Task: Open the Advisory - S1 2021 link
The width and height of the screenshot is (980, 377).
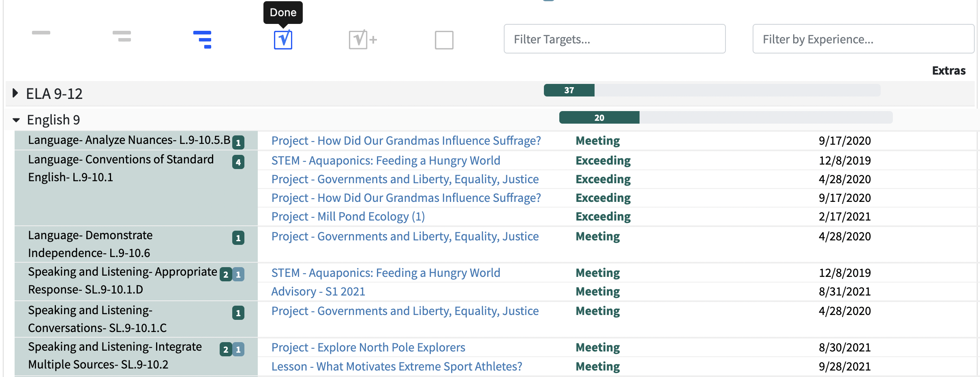Action: [318, 291]
